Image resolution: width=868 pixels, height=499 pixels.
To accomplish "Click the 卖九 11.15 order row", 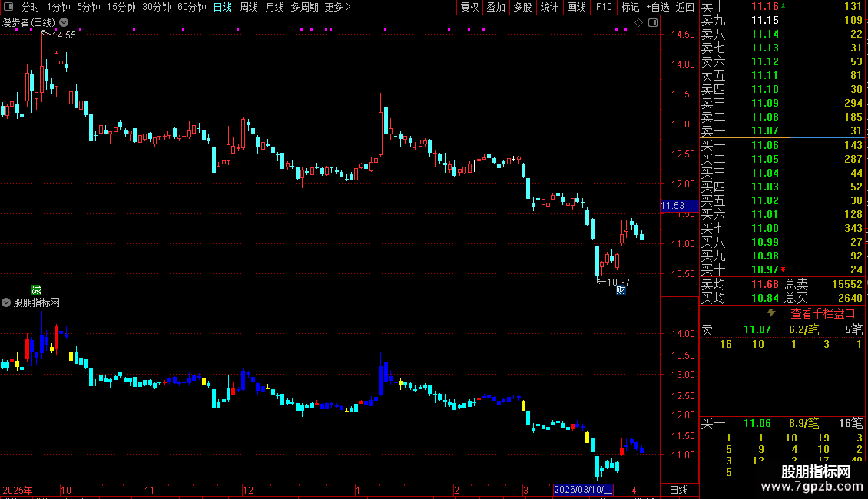I will [x=782, y=20].
